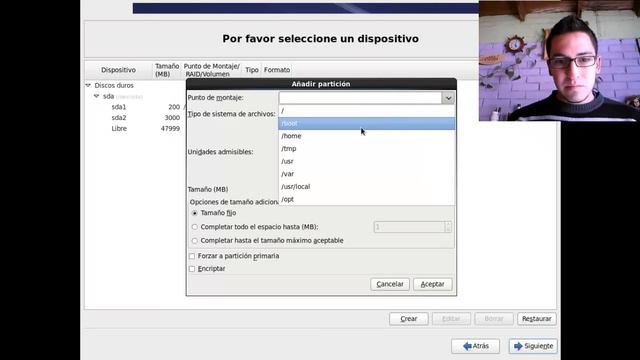Click the Dispositivo column header
Viewport: 640px width, 360px height.
pyautogui.click(x=118, y=70)
